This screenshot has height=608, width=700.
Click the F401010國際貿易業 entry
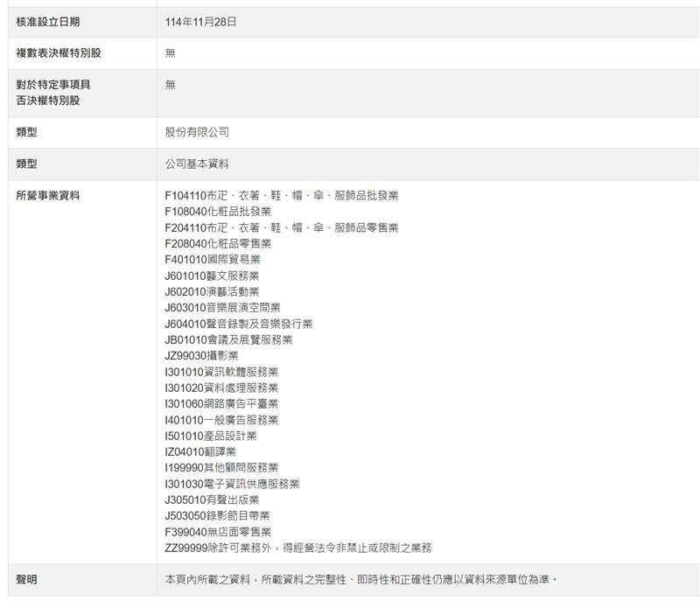[x=213, y=259]
